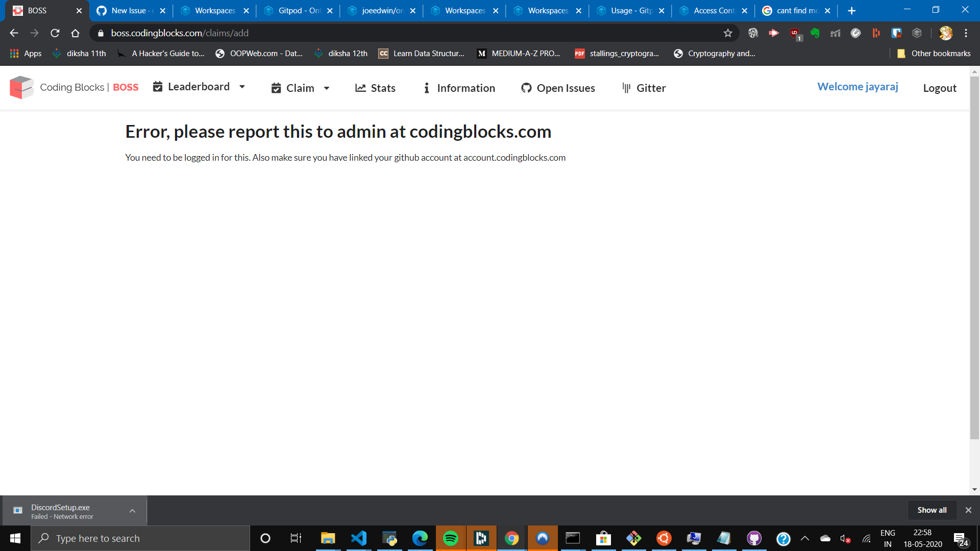Open the Apps bookmark shortcut
980x551 pixels.
click(26, 54)
